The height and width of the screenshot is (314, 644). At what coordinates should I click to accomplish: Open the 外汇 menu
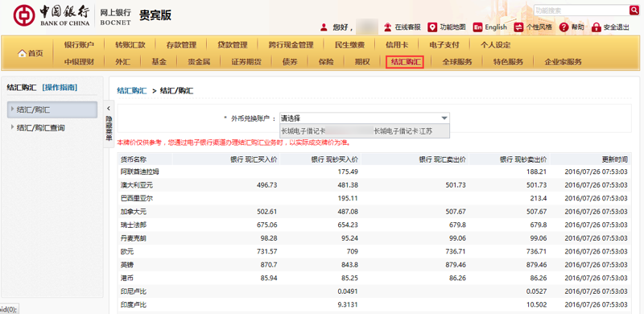coord(123,62)
